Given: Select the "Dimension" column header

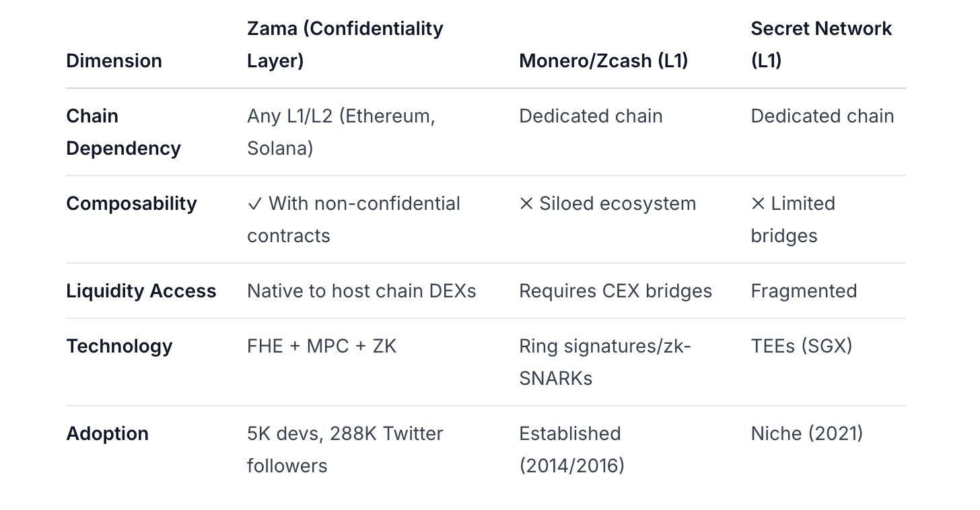Looking at the screenshot, I should pyautogui.click(x=114, y=61).
